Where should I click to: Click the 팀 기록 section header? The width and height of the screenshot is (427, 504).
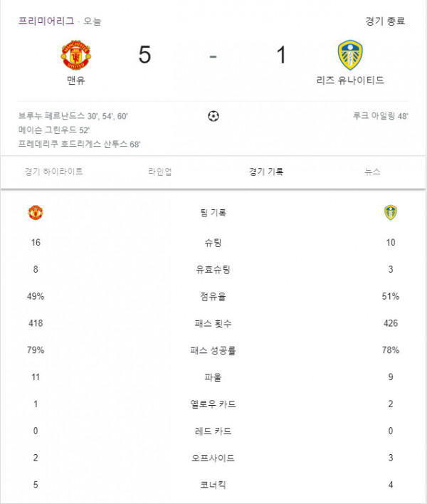213,212
